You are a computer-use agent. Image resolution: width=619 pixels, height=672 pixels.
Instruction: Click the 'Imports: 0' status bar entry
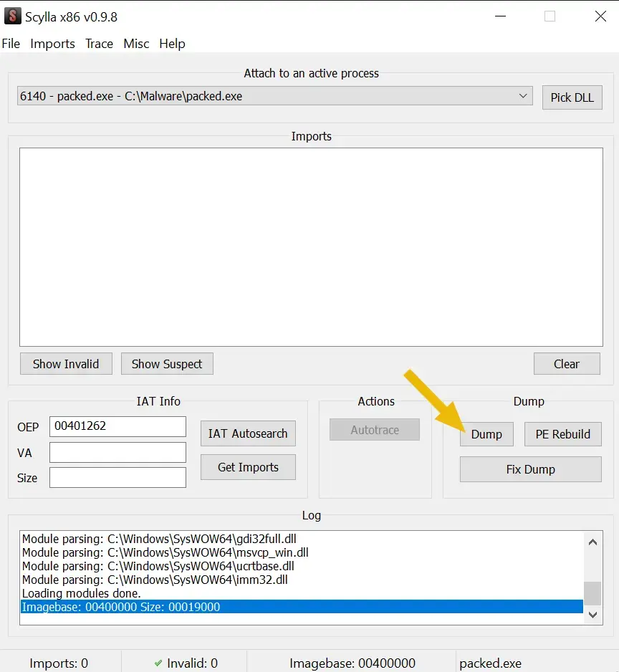point(59,663)
